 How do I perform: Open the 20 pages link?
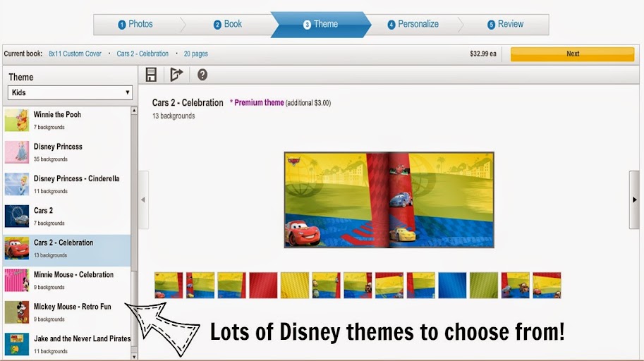(x=196, y=54)
